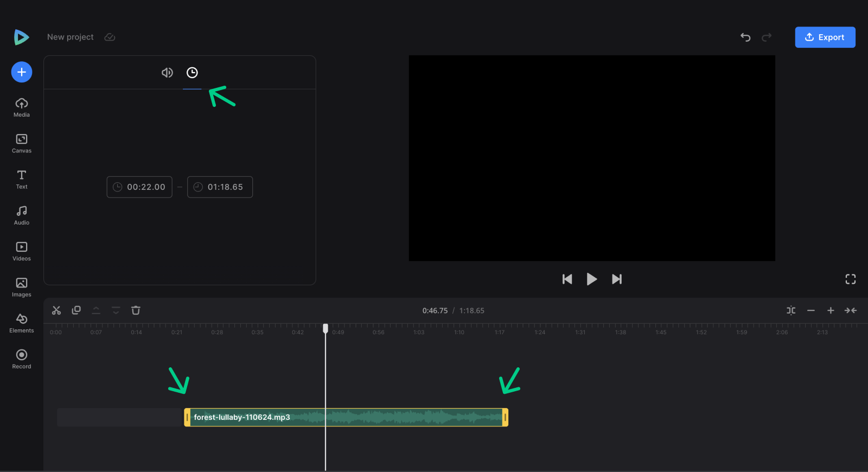
Task: Click the New project title
Action: pos(71,37)
